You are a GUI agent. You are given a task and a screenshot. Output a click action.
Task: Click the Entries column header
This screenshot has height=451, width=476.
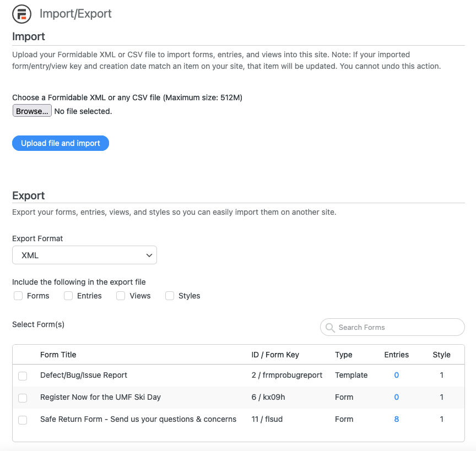tap(397, 355)
